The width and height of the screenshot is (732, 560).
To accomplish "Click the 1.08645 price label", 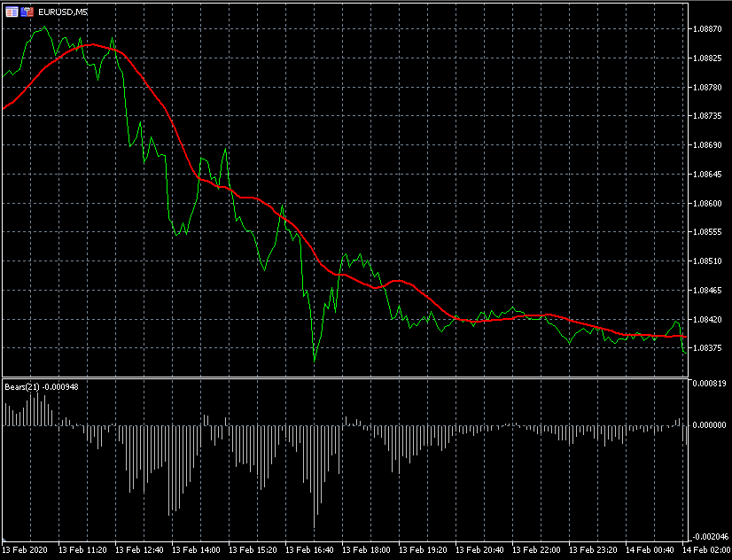I will coord(707,175).
